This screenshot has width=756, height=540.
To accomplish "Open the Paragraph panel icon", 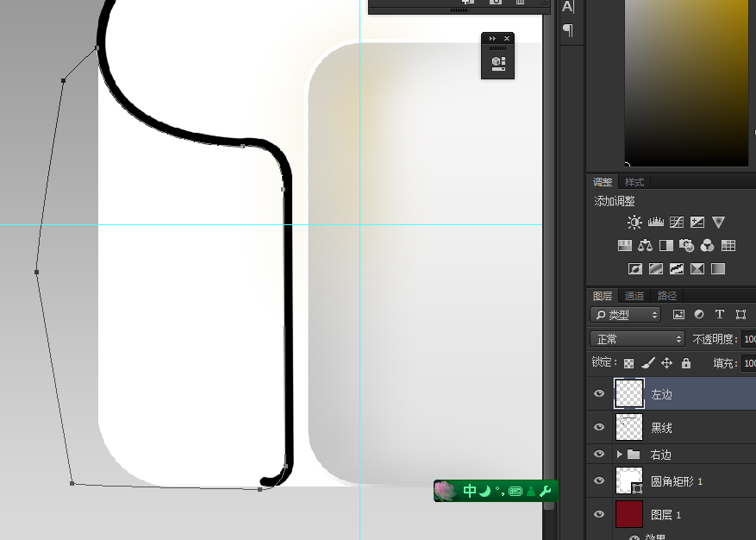I will tap(568, 30).
